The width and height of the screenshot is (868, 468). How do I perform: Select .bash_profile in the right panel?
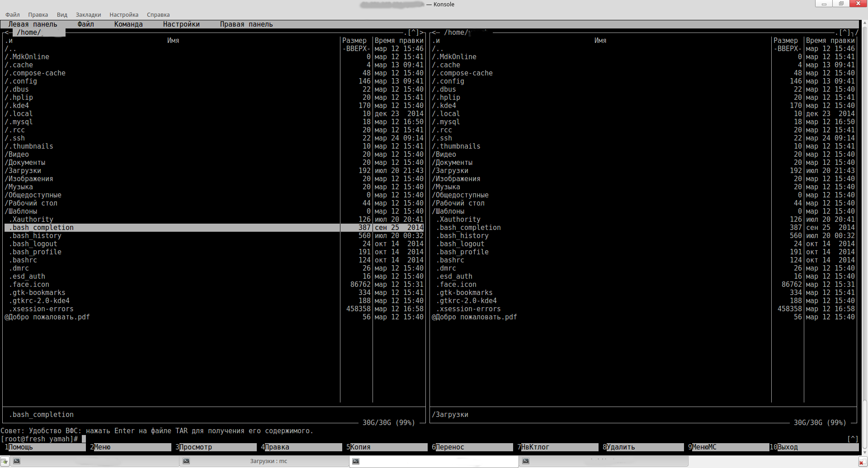tap(643, 252)
